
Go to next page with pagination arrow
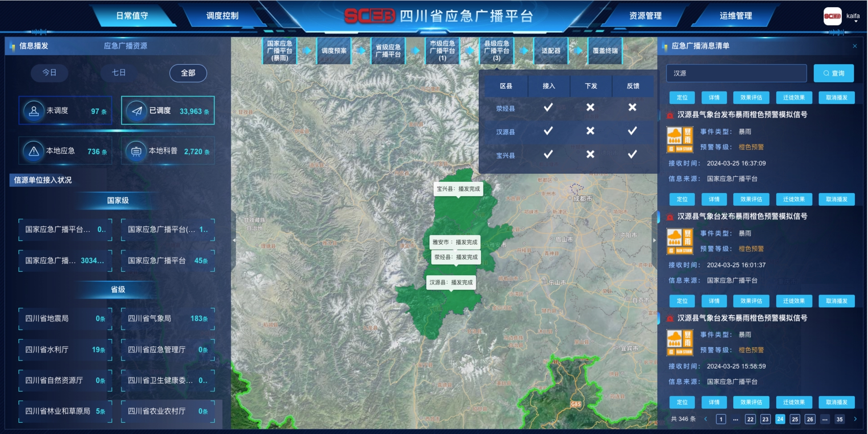click(x=855, y=419)
